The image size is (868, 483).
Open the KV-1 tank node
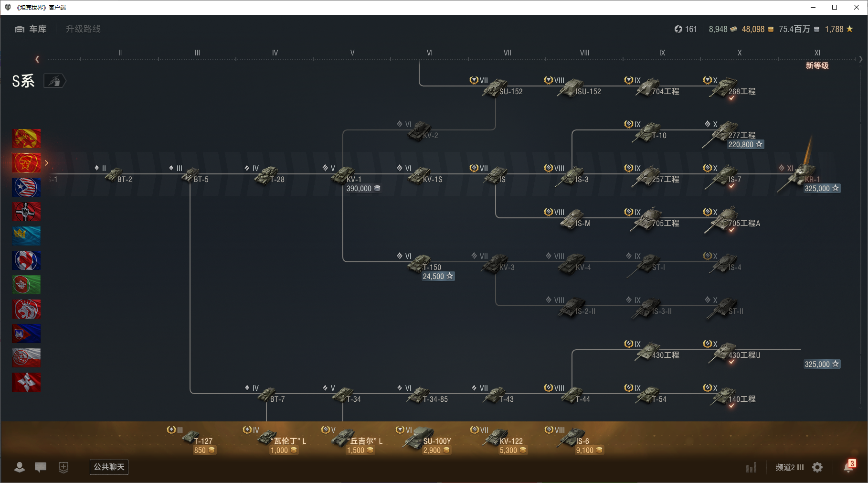(345, 175)
